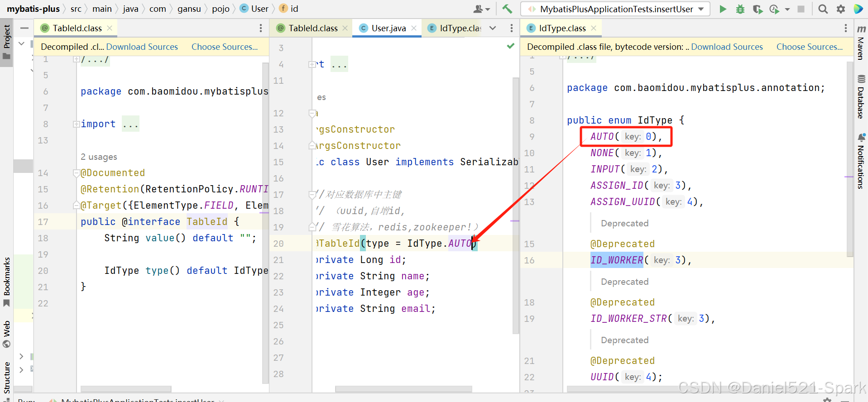
Task: Open the Code With Me user icon
Action: [481, 9]
